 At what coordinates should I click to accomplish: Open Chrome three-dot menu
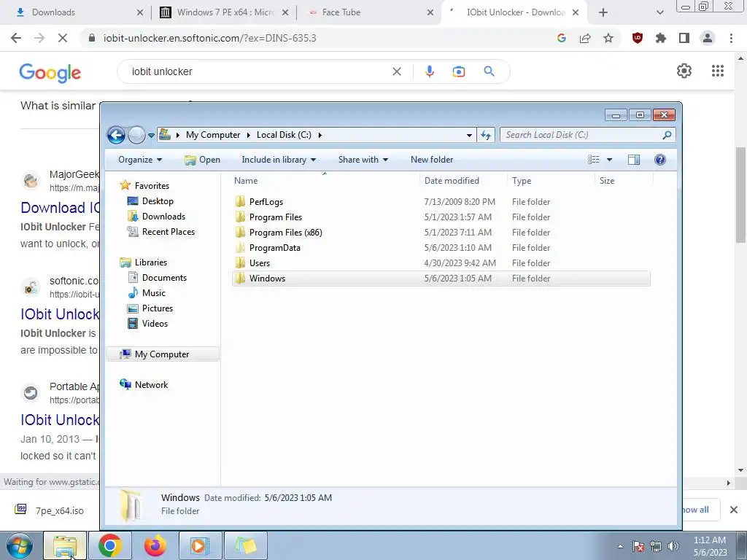[x=731, y=38]
